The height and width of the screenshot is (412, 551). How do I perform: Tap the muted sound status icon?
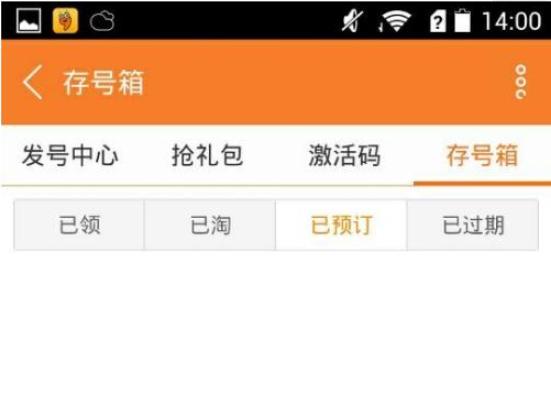[x=352, y=21]
